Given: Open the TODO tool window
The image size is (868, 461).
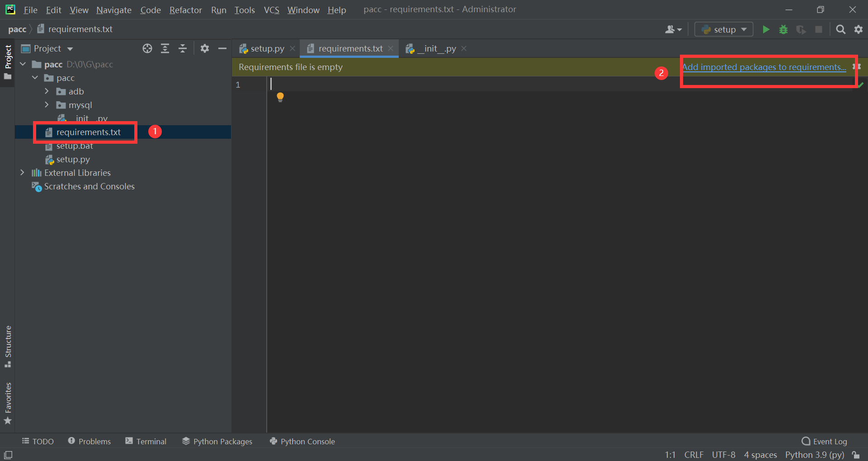Looking at the screenshot, I should click(x=38, y=441).
